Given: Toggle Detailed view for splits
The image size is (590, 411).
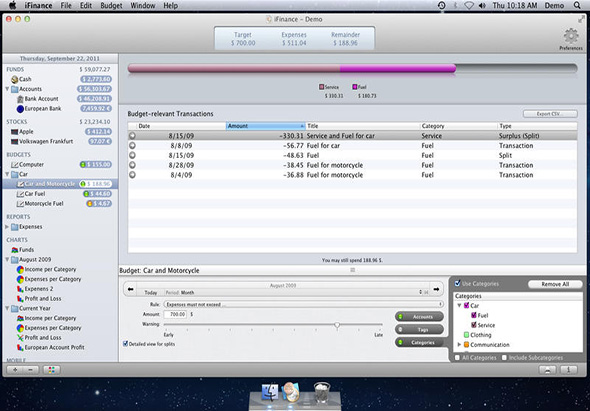Looking at the screenshot, I should click(126, 344).
